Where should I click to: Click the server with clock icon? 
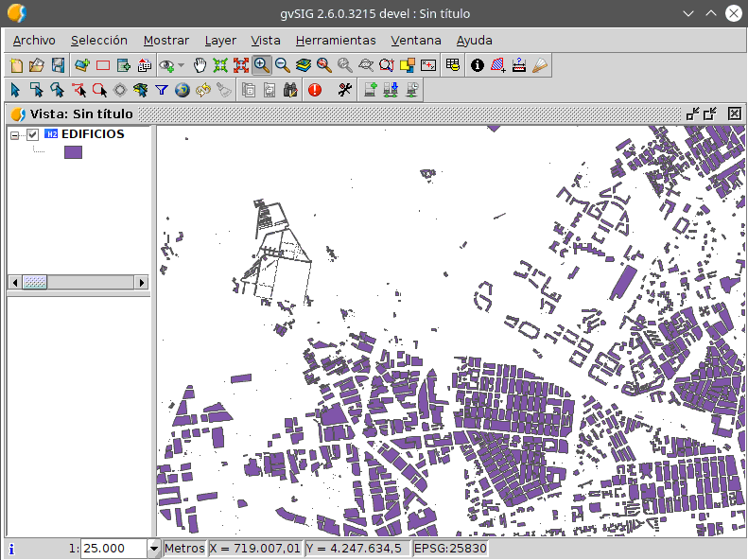click(411, 90)
